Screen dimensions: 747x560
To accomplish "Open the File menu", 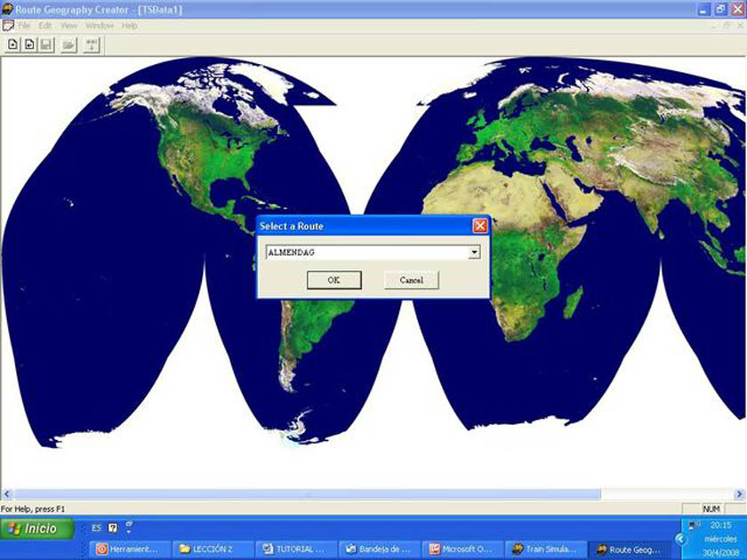I will coord(24,26).
